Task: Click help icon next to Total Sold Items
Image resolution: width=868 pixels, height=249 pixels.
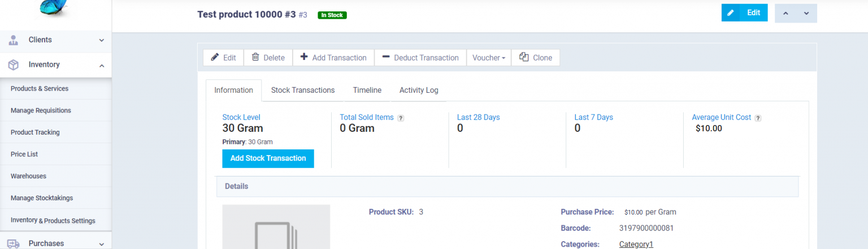Action: click(x=401, y=118)
